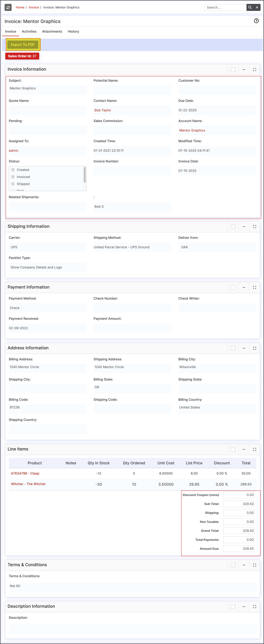264x644 pixels.
Task: Open contact Bob Taylor link
Action: tap(103, 110)
